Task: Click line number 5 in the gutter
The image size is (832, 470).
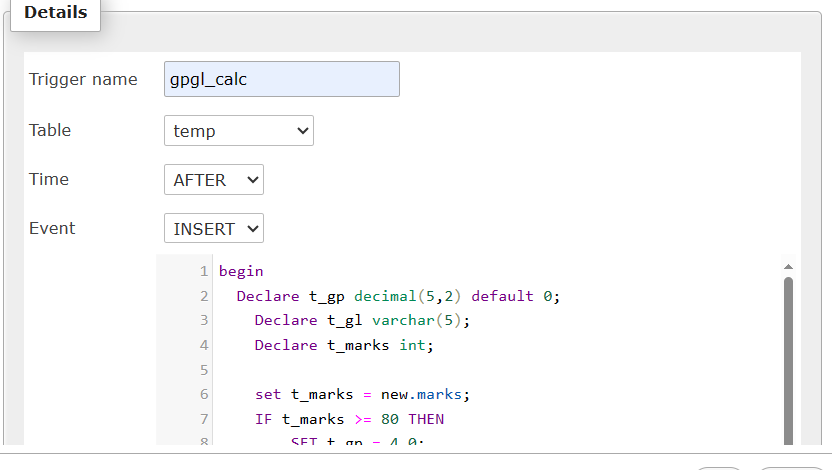Action: 204,370
